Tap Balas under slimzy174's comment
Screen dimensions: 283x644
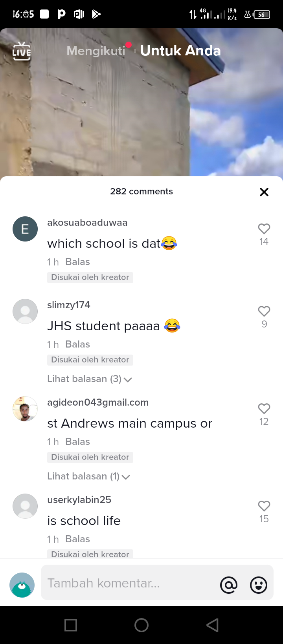(78, 344)
